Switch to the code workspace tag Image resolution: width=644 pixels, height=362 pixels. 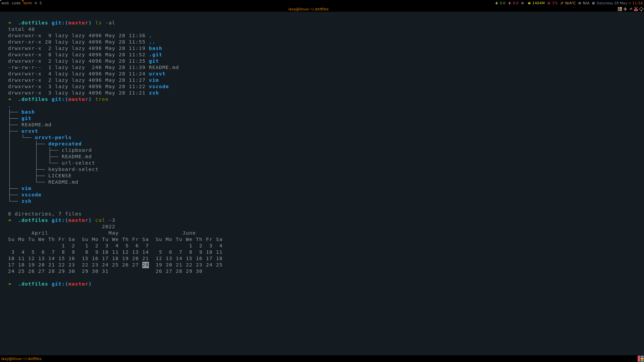(x=16, y=3)
